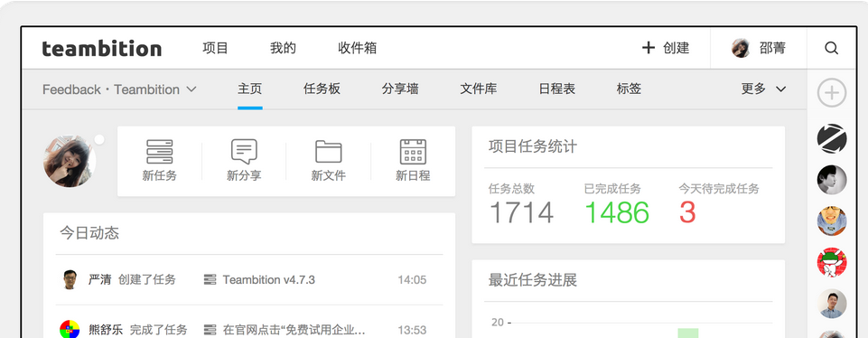Viewport: 868px width, 338px height.
Task: Click the search magnifier icon
Action: coord(832,48)
